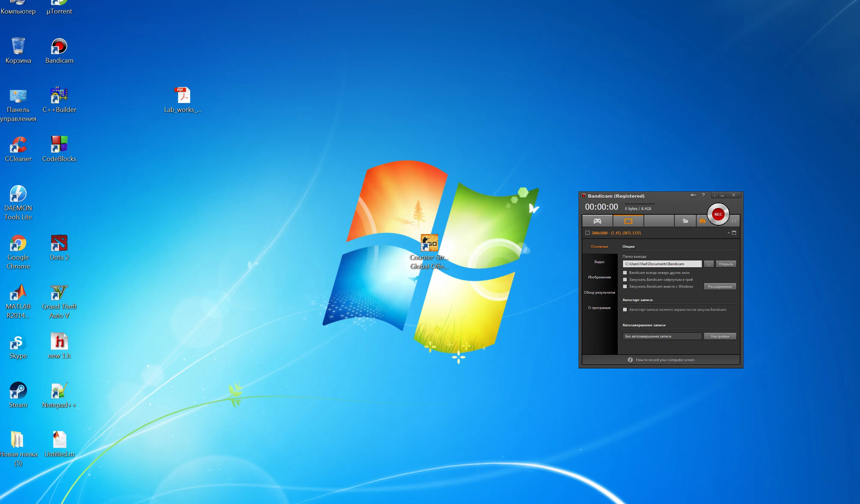
Task: Select the C++Builder desktop shortcut
Action: tap(59, 100)
